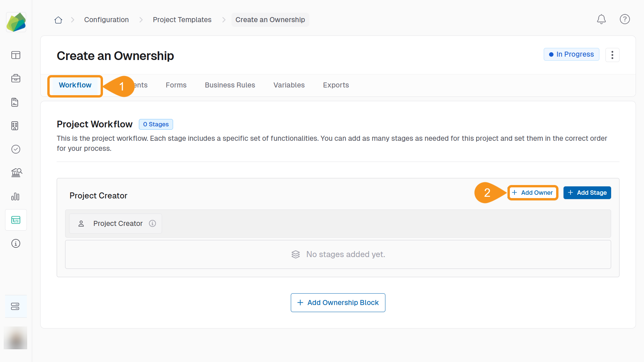644x362 pixels.
Task: Click the info circle sidebar icon
Action: 16,243
